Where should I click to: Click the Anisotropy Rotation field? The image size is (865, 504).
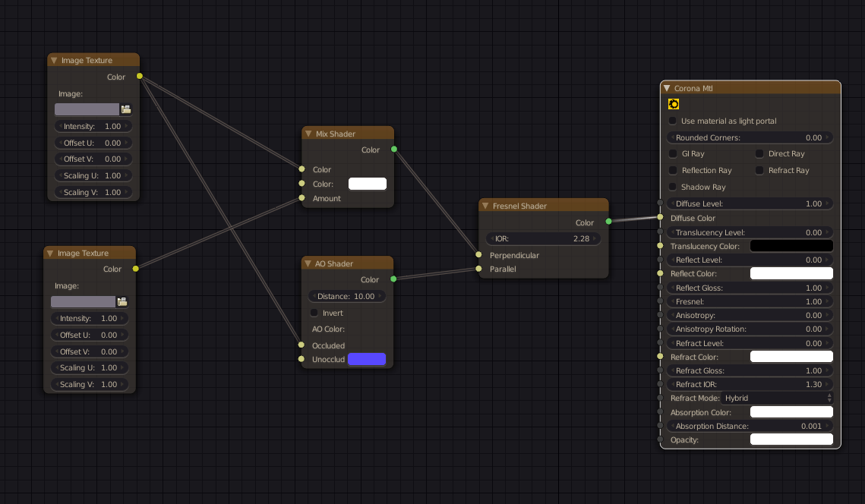click(750, 329)
